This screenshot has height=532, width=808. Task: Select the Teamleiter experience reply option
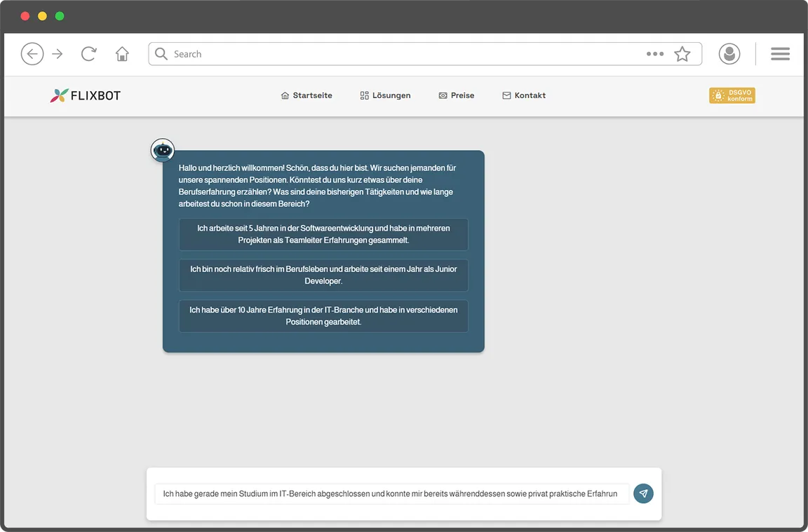pos(323,234)
